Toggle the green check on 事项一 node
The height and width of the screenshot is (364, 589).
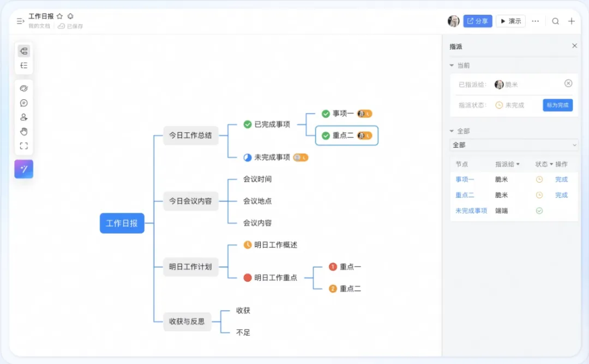click(x=326, y=113)
